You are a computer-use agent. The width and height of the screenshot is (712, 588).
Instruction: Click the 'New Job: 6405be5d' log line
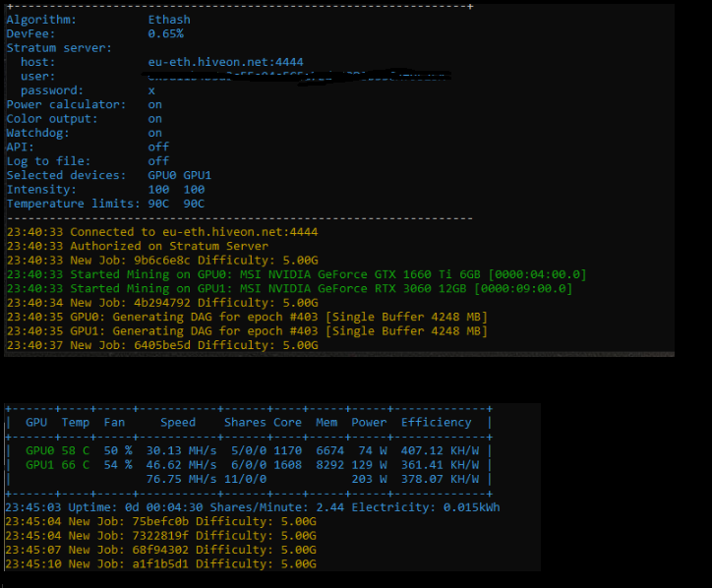162,345
